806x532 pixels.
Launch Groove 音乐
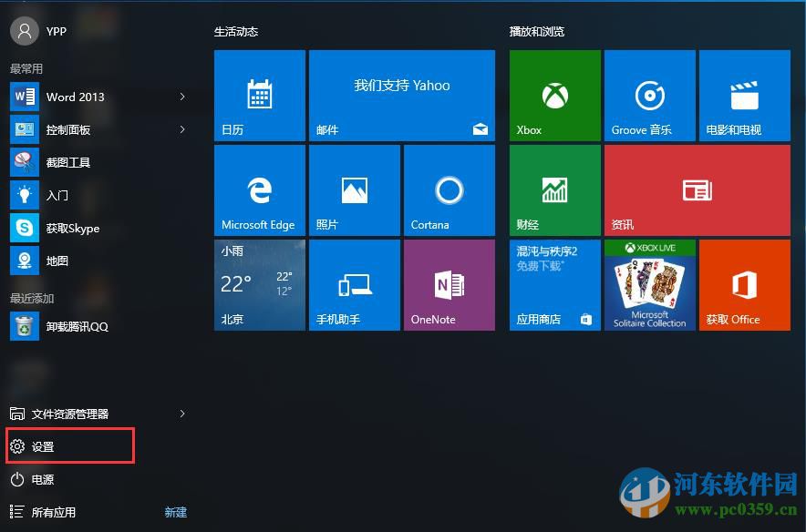649,95
